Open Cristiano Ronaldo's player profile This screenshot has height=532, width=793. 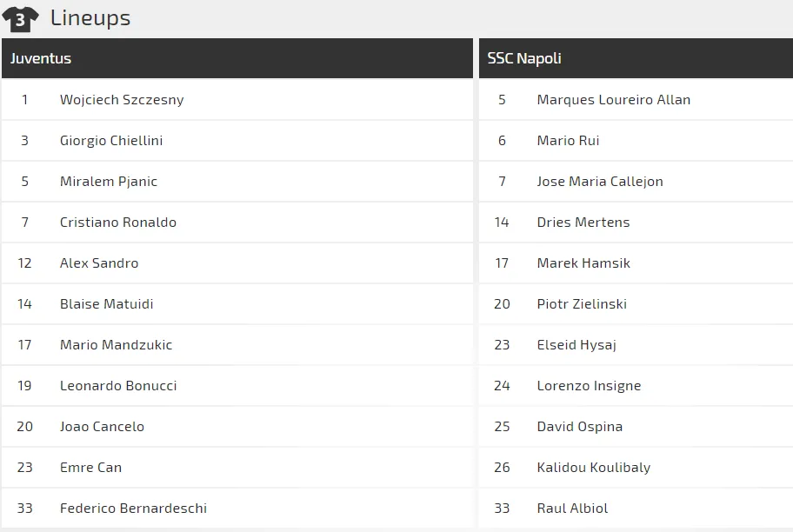[x=118, y=223]
